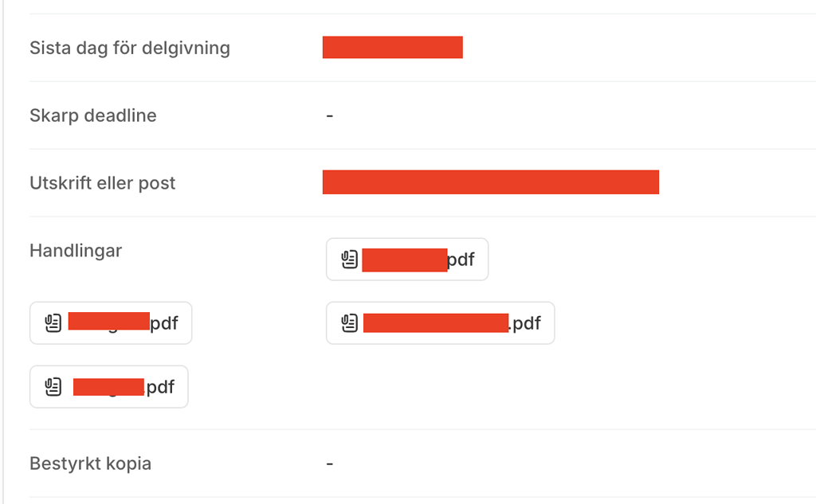Click the paperclip icon on the widest PDF attachment
Viewport: 816px width, 504px height.
[348, 322]
